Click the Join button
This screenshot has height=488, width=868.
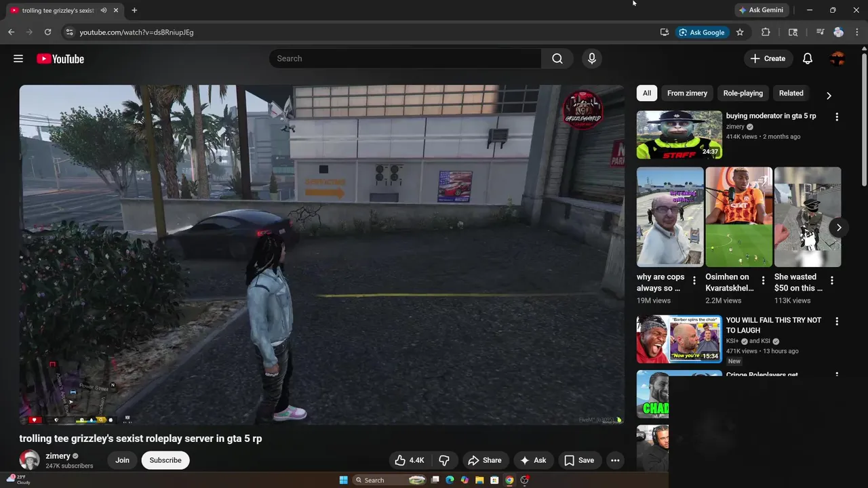[x=122, y=460]
